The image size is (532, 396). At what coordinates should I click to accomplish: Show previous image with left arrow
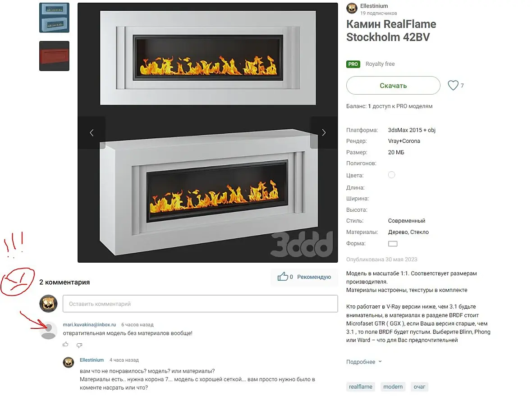tap(92, 132)
